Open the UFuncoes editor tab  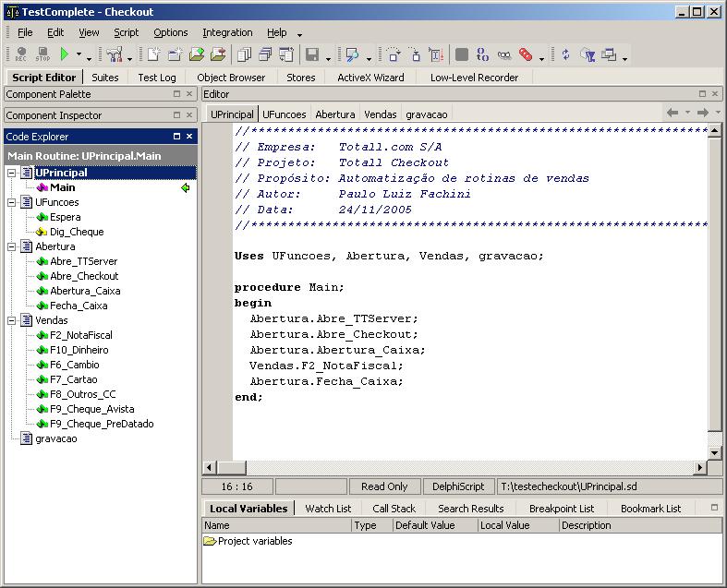(285, 114)
